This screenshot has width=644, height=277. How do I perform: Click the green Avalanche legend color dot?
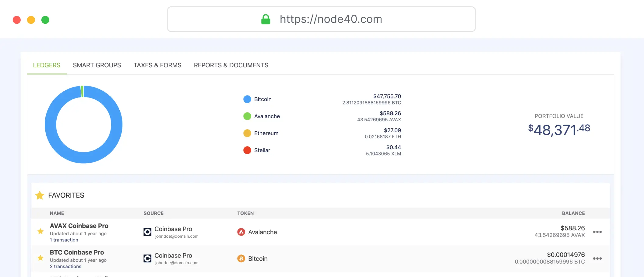[247, 116]
